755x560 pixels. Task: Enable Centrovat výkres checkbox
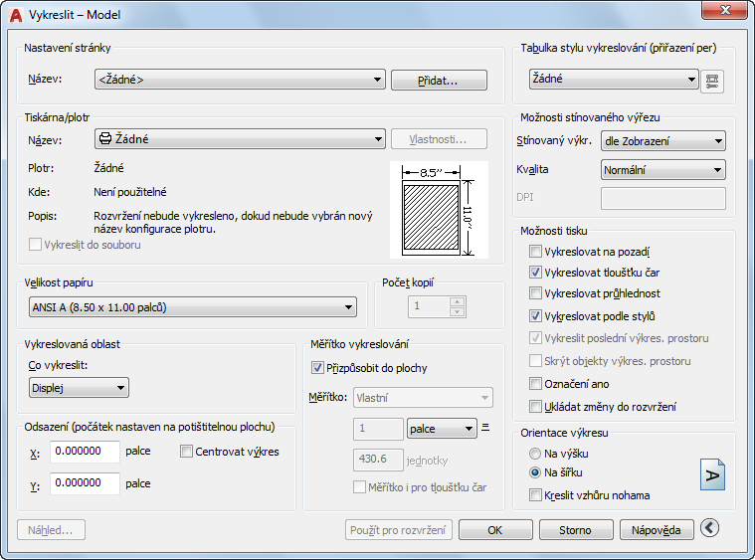(x=186, y=452)
